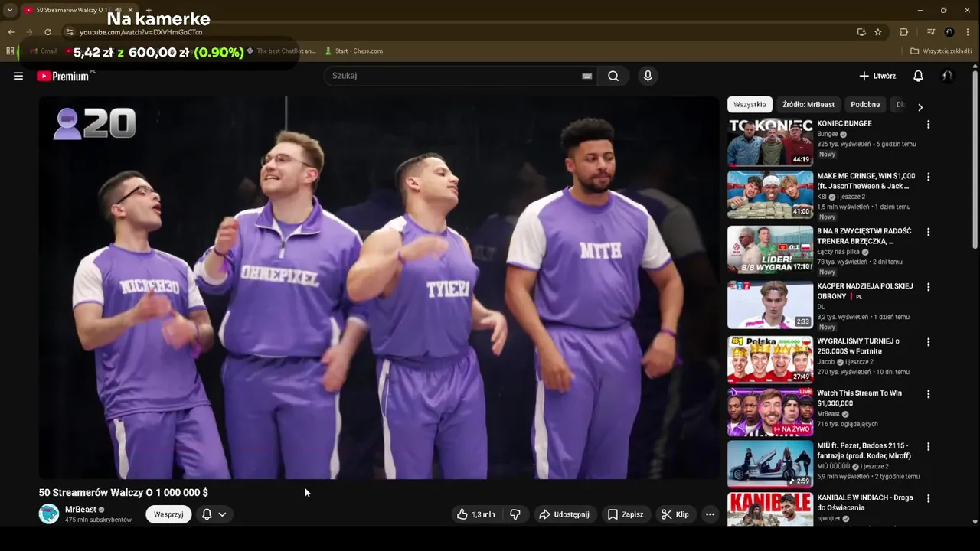Screen dimensions: 980x551
Task: Open the Chrome apps grid icon
Action: (x=10, y=51)
